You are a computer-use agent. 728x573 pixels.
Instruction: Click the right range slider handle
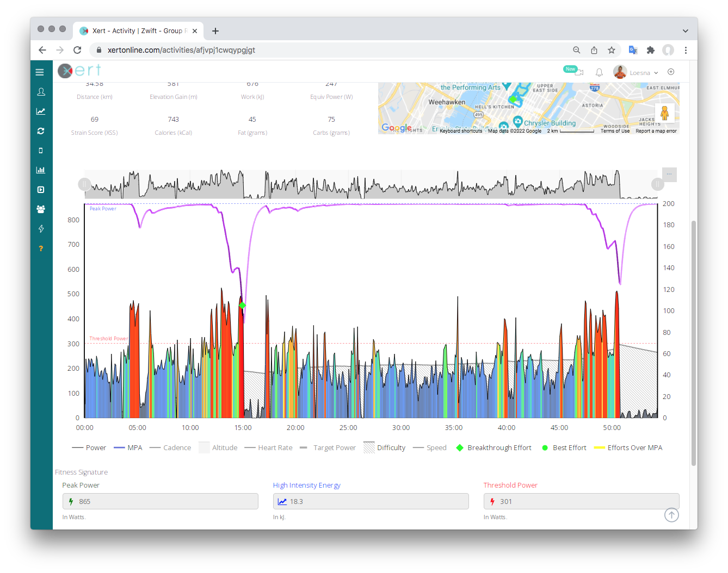pyautogui.click(x=657, y=184)
